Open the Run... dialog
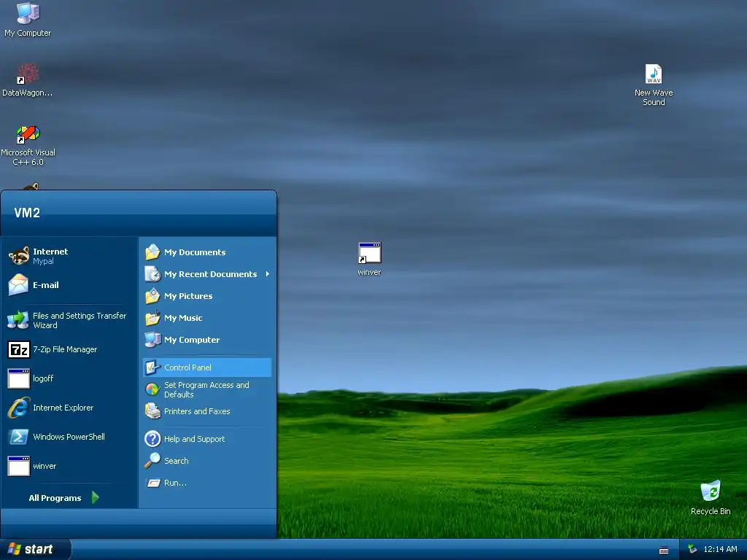The height and width of the screenshot is (560, 747). click(x=207, y=483)
